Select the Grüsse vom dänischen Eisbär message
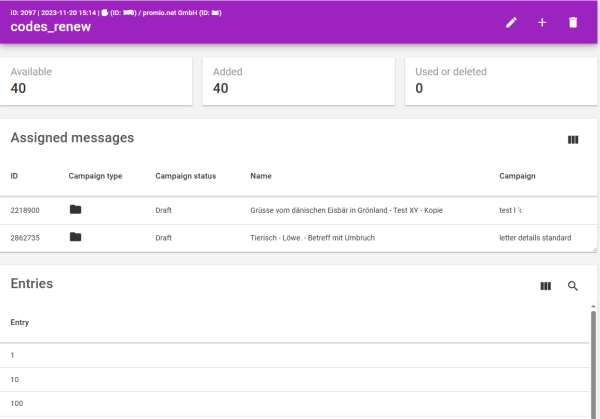 pyautogui.click(x=346, y=211)
